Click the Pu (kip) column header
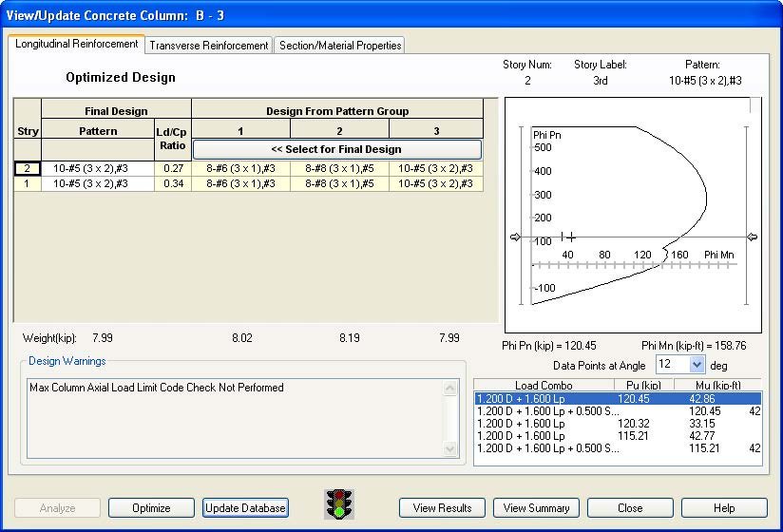Image resolution: width=783 pixels, height=532 pixels. (x=643, y=386)
